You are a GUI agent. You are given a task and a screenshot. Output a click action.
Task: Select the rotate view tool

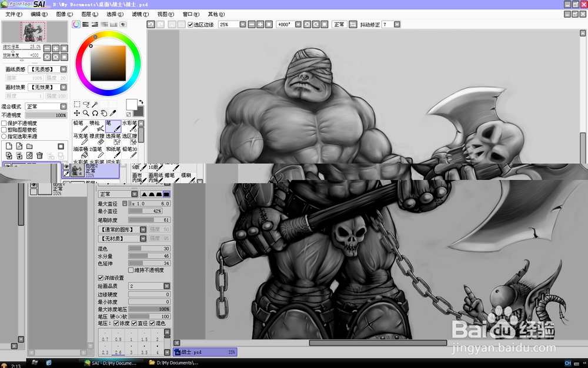[x=95, y=113]
